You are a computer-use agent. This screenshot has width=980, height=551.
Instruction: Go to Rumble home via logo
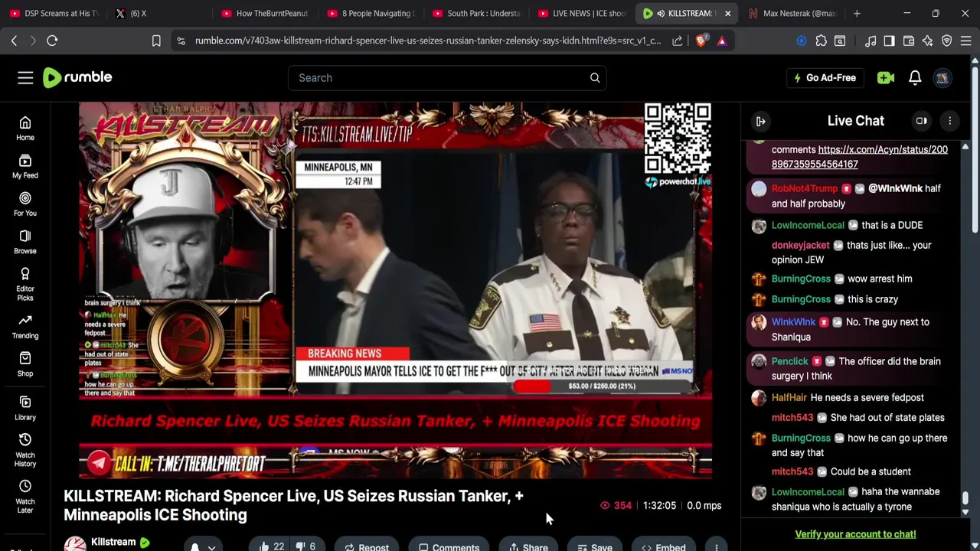point(77,77)
